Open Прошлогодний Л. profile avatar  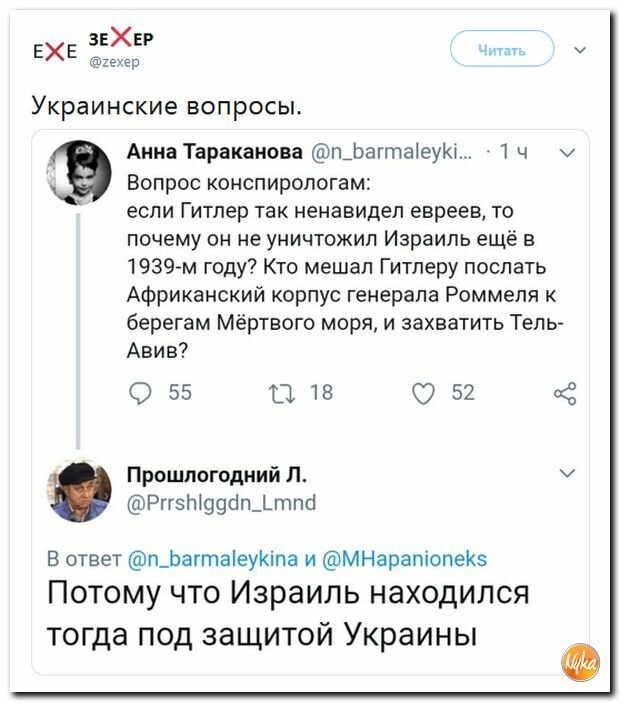coord(79,491)
